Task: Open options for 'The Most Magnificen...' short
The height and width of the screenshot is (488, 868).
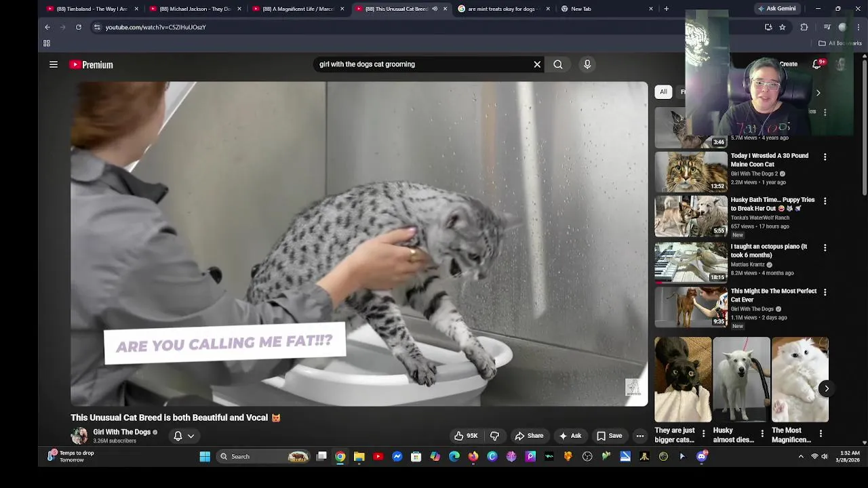Action: tap(821, 434)
